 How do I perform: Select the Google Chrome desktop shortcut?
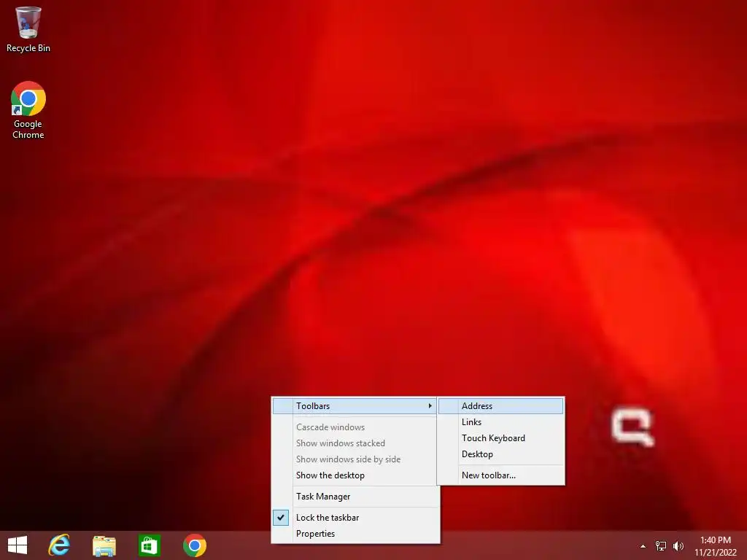[28, 110]
